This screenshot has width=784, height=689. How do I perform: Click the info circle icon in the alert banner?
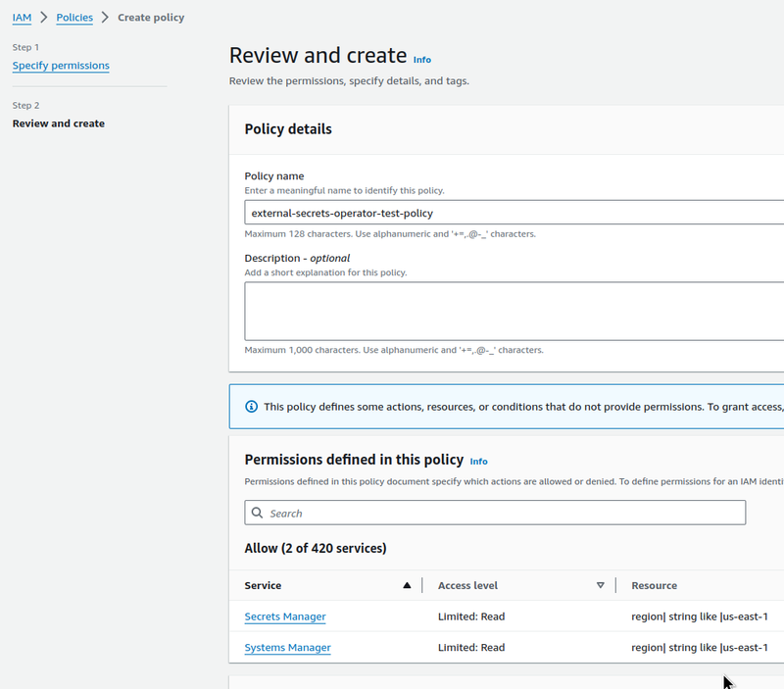click(252, 407)
